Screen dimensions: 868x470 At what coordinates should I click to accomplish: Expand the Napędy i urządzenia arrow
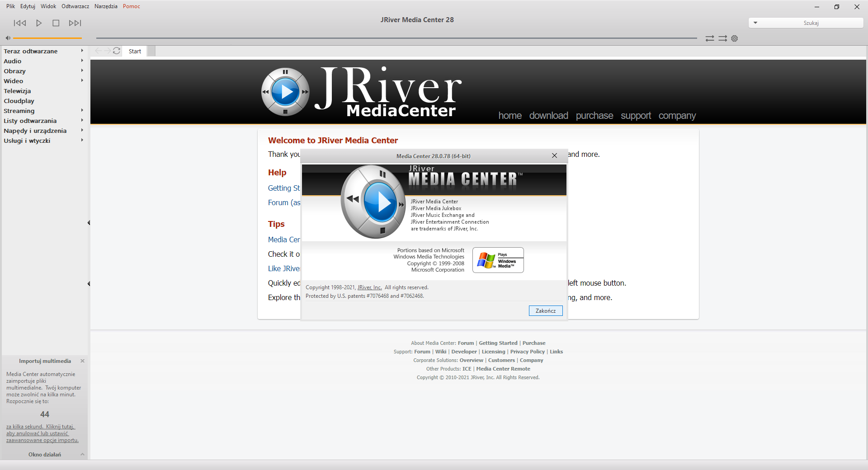click(82, 130)
